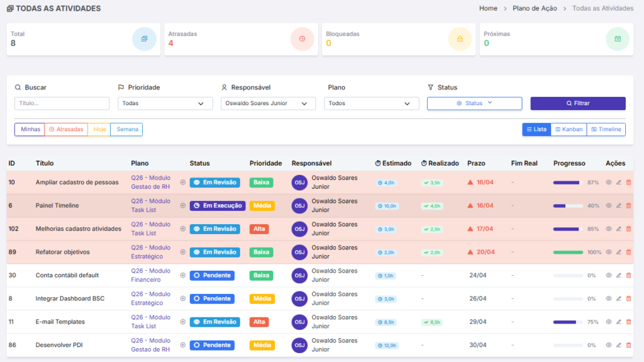This screenshot has height=362, width=644.
Task: Open the Responsável dropdown
Action: pos(268,103)
